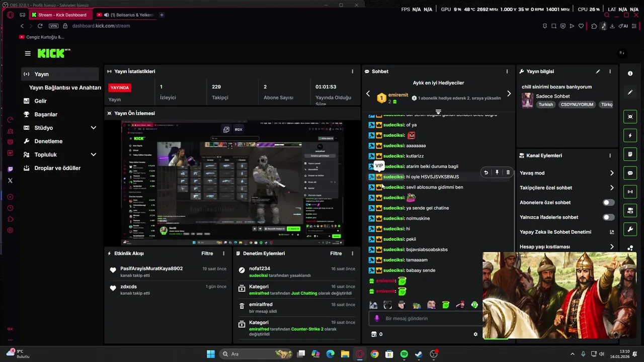This screenshot has width=644, height=362.
Task: Click the pin message icon in chat
Action: click(497, 172)
